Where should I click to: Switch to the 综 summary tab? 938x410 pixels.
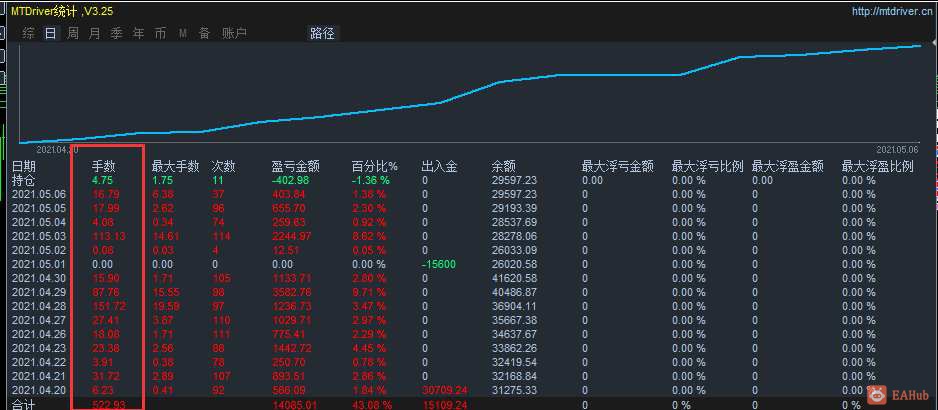29,34
